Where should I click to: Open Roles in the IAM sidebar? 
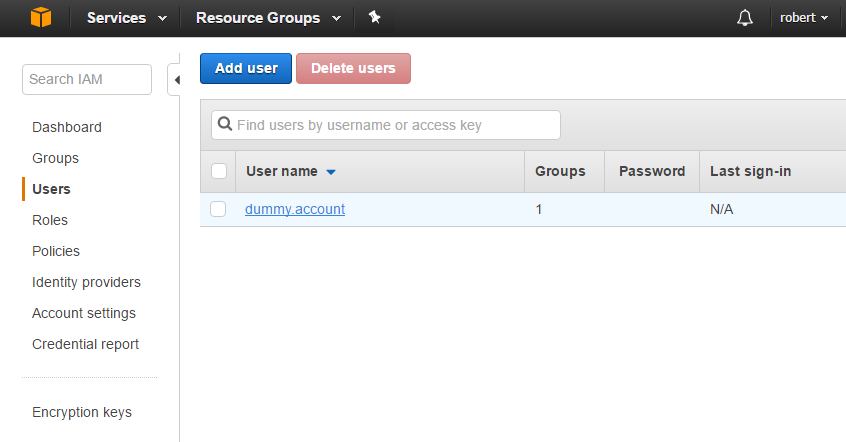click(x=50, y=220)
